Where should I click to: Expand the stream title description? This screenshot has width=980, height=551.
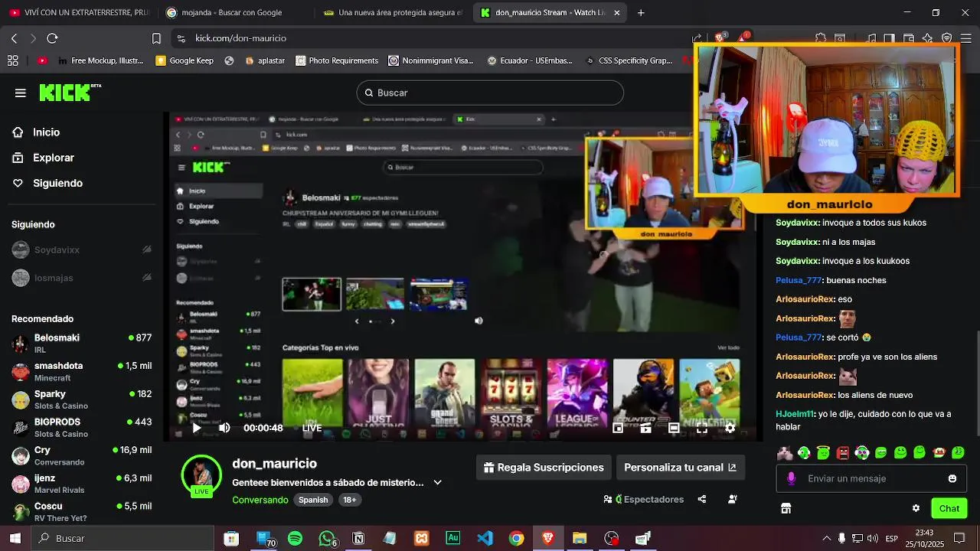pos(438,483)
